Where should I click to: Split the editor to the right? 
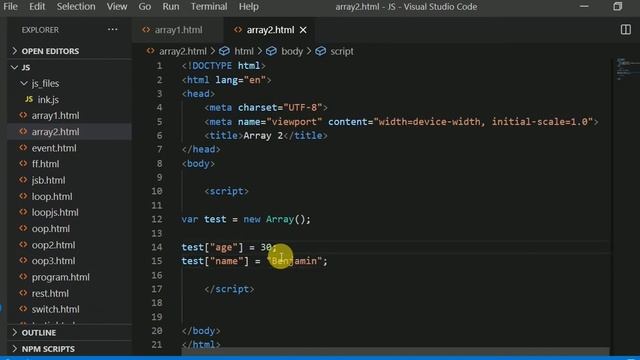coord(625,29)
